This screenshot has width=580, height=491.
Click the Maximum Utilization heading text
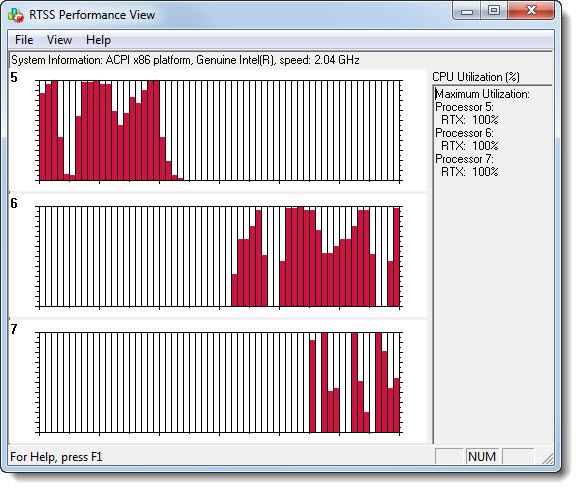point(482,94)
